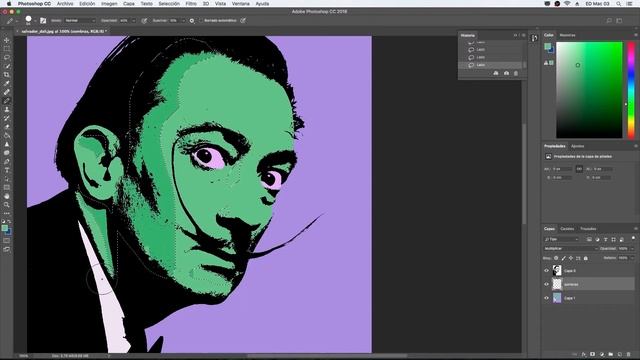
Task: Open layer Opacidad arrow in Capas
Action: pyautogui.click(x=632, y=248)
